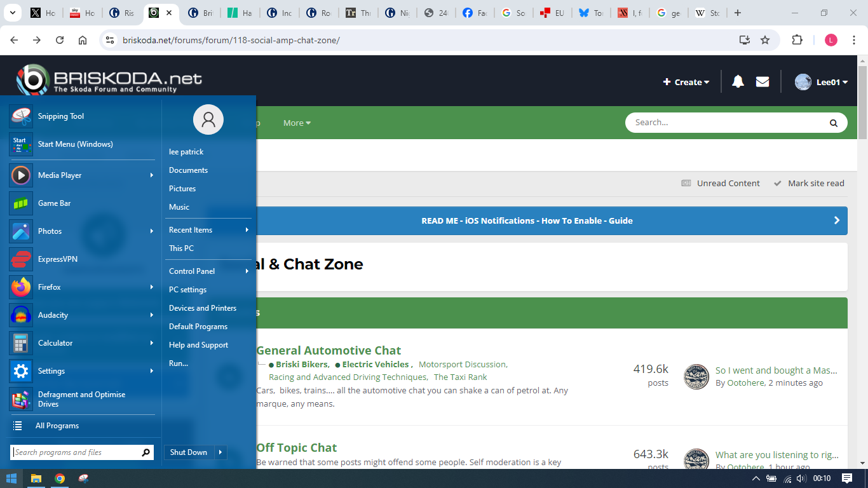Open the Calculator app

tap(55, 342)
